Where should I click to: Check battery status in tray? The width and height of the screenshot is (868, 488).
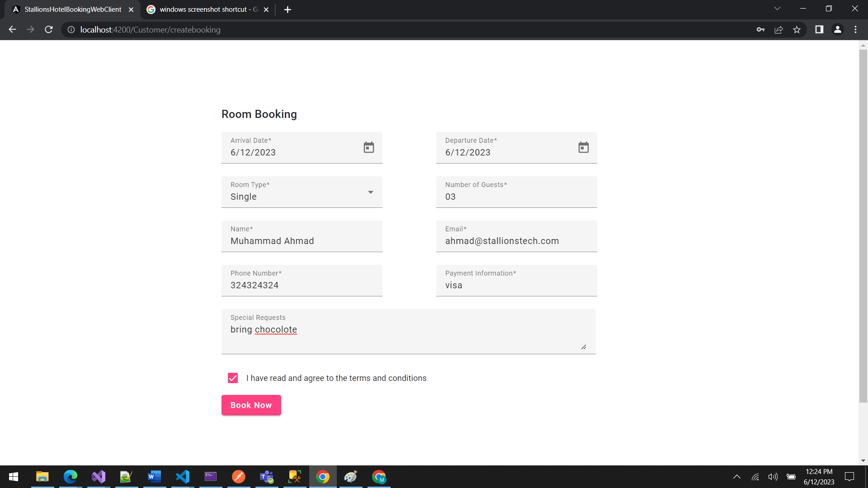coord(791,477)
